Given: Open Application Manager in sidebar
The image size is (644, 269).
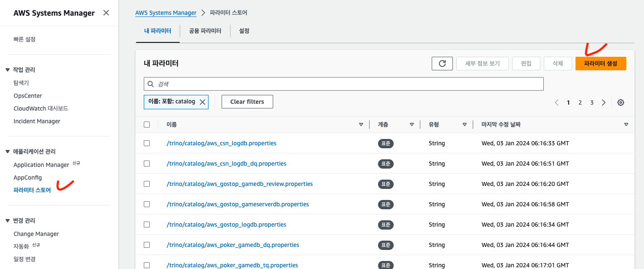Looking at the screenshot, I should pos(41,165).
